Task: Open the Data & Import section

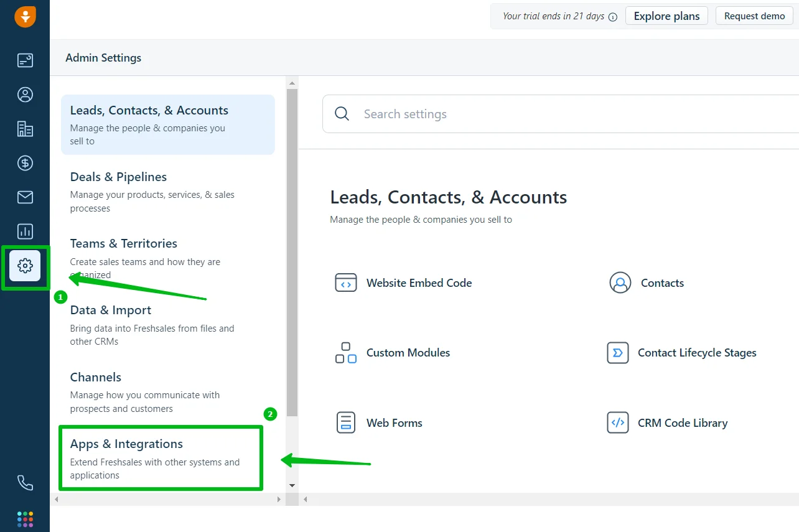Action: 111,310
